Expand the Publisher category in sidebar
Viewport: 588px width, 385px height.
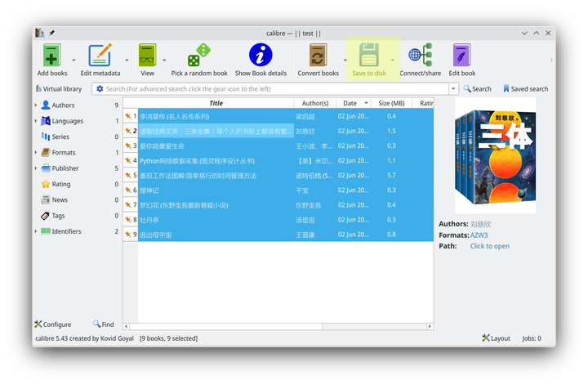click(x=35, y=168)
